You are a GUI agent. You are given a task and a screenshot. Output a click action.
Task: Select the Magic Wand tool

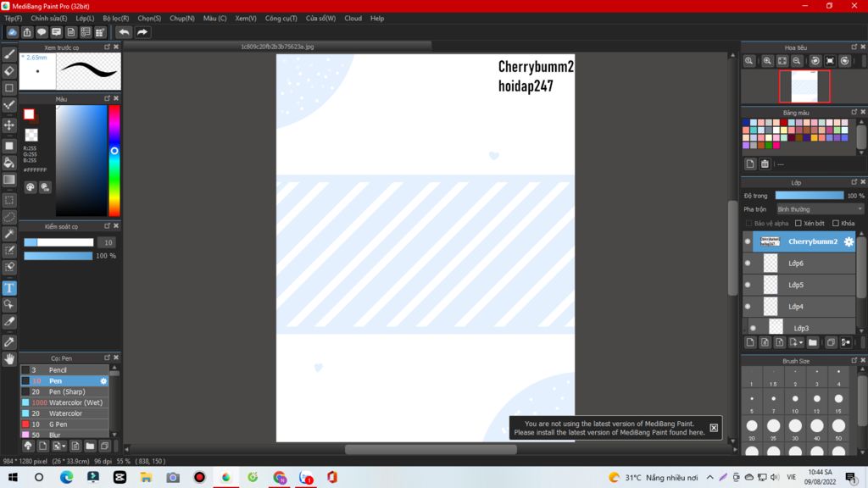point(9,234)
